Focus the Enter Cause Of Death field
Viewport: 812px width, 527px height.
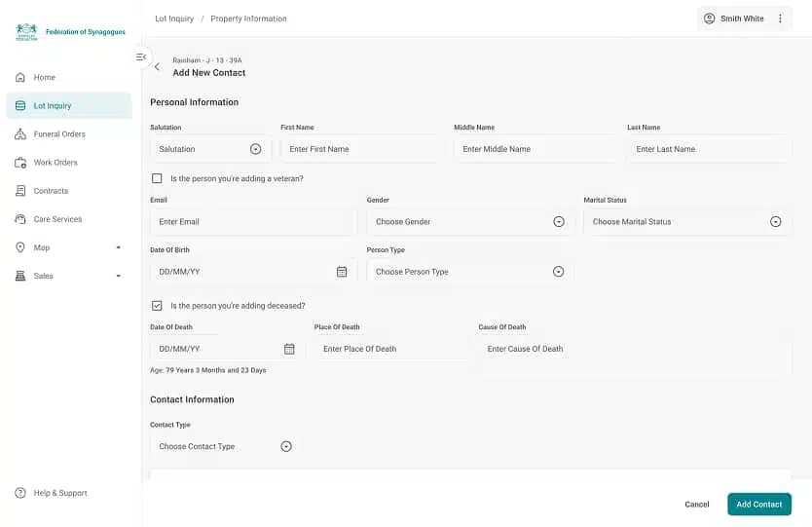pyautogui.click(x=635, y=355)
